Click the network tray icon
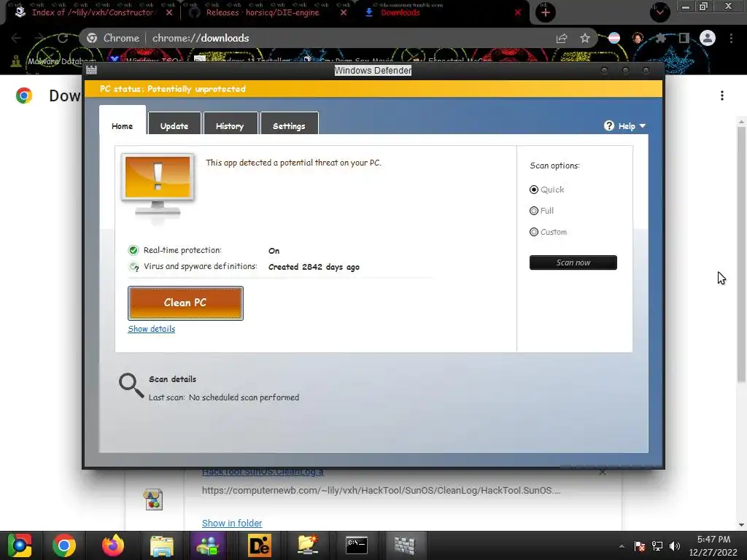Screen dimensions: 747x560 pos(657,546)
